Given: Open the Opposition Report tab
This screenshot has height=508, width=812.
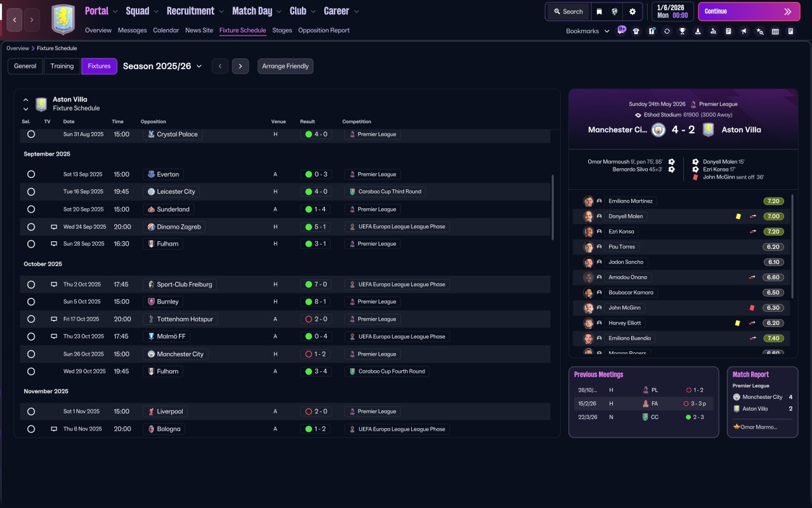Looking at the screenshot, I should coord(324,30).
